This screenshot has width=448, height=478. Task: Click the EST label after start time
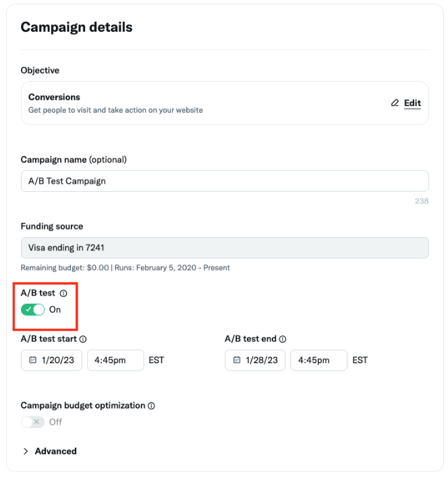(157, 361)
